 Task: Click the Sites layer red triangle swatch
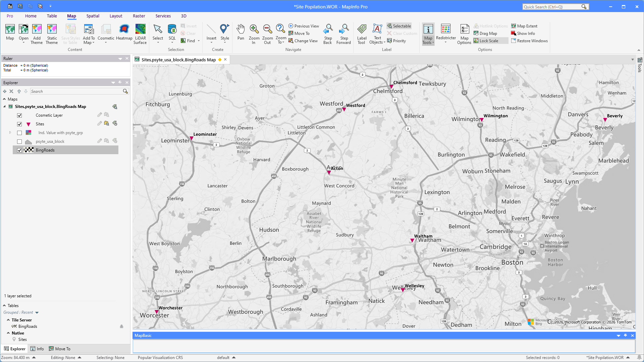point(29,124)
